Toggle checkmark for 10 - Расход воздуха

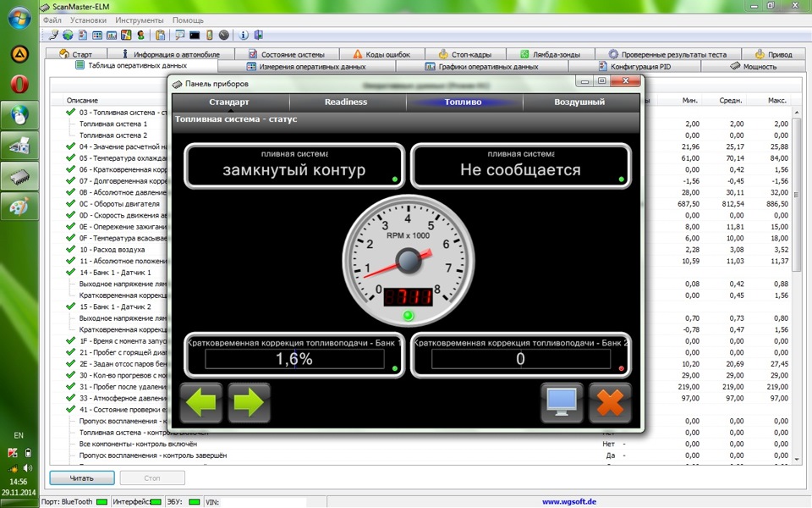(71, 249)
